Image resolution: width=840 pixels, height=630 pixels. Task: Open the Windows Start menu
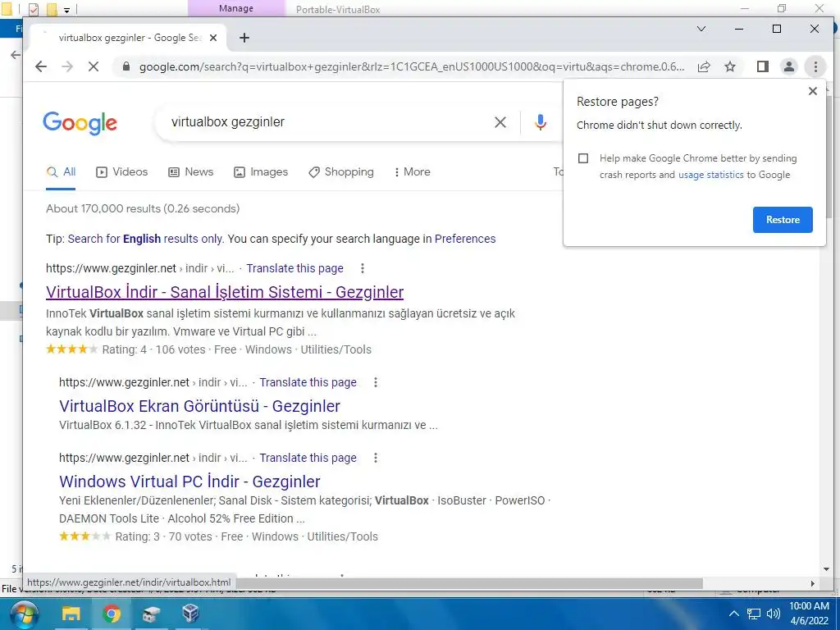click(x=24, y=614)
